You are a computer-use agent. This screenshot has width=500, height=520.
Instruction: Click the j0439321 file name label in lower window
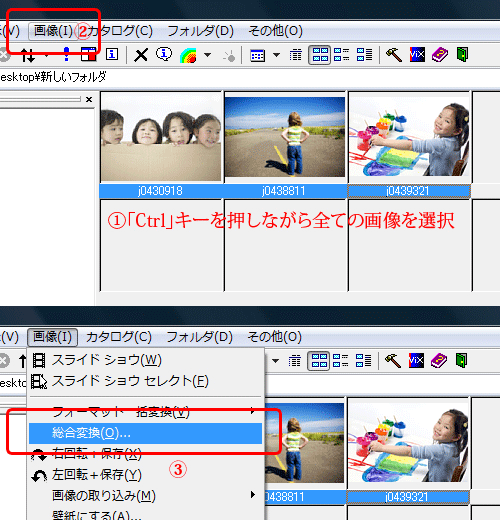point(407,497)
